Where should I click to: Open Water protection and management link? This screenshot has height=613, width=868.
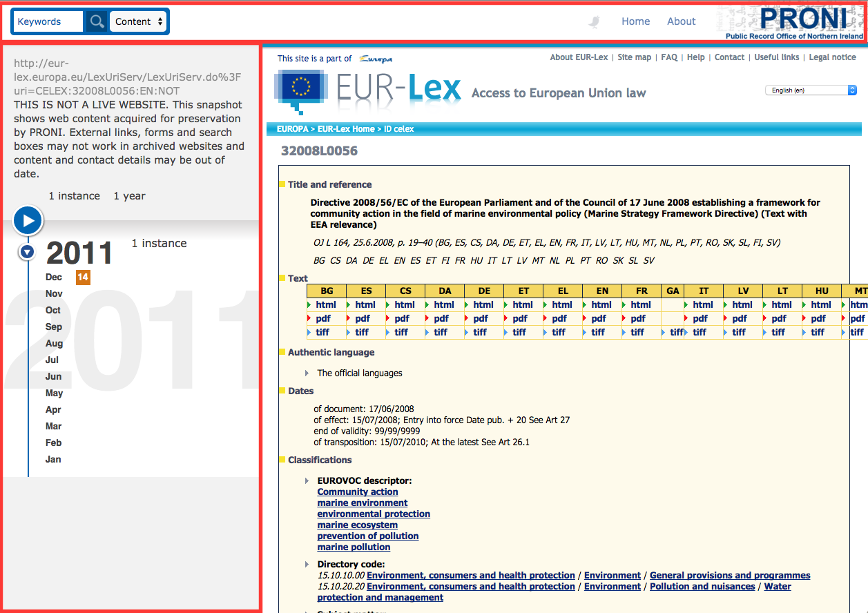click(x=554, y=592)
